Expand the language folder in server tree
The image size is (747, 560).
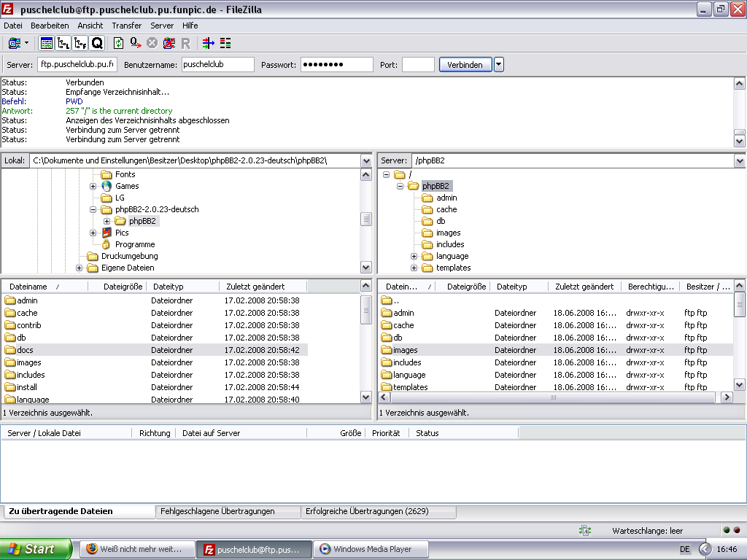(414, 256)
